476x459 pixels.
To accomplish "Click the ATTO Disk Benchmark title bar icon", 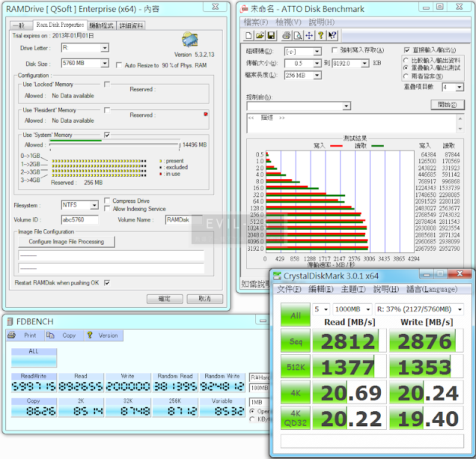I will [244, 9].
